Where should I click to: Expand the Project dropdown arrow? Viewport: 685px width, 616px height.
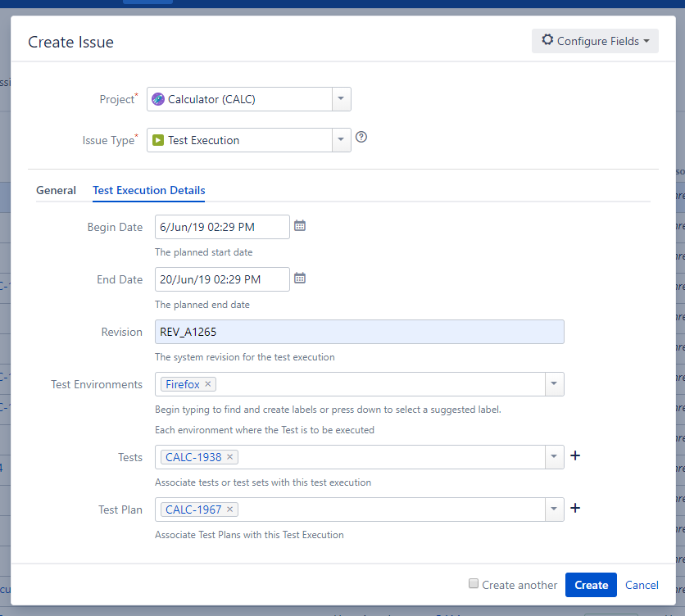341,99
